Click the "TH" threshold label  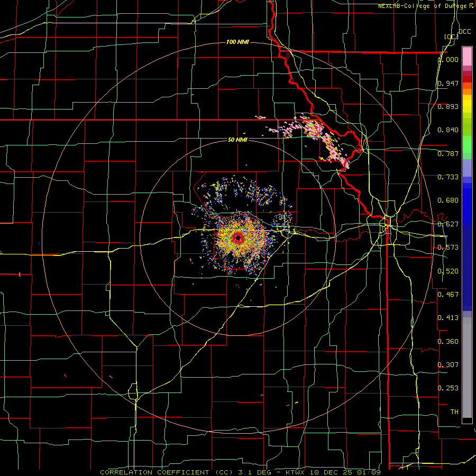pos(454,412)
